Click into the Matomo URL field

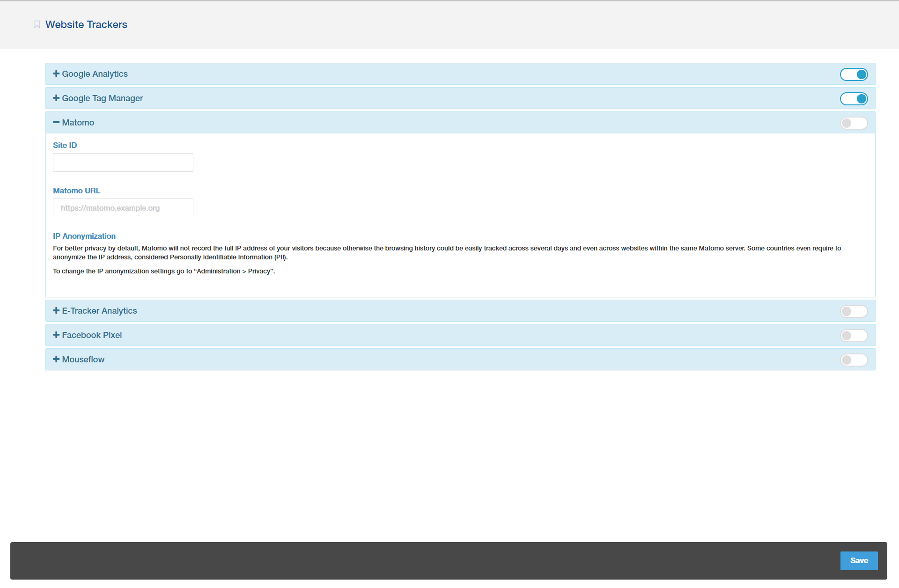123,208
